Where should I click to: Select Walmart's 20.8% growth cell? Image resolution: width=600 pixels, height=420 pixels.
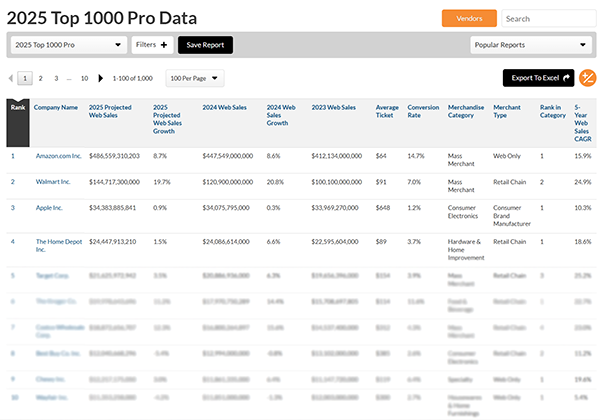pyautogui.click(x=275, y=182)
